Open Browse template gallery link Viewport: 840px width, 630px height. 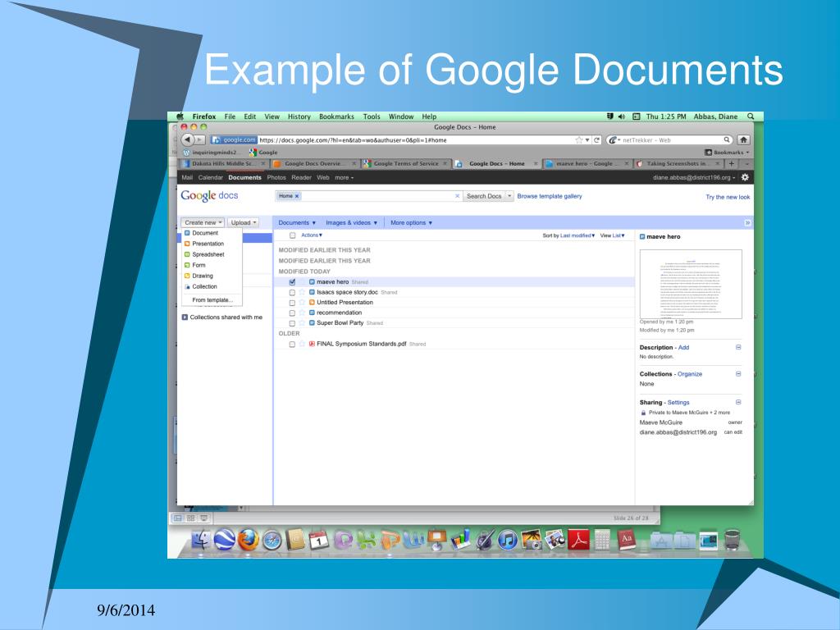549,196
